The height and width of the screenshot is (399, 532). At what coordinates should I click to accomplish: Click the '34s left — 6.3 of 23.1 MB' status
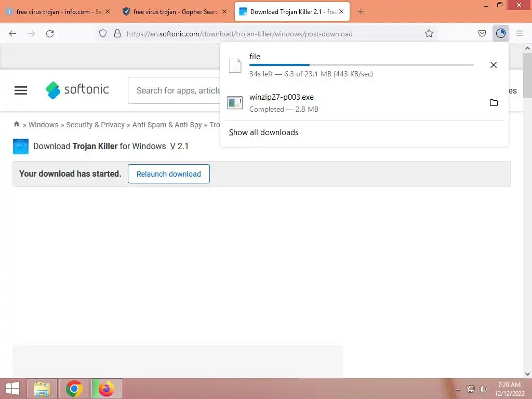(311, 74)
